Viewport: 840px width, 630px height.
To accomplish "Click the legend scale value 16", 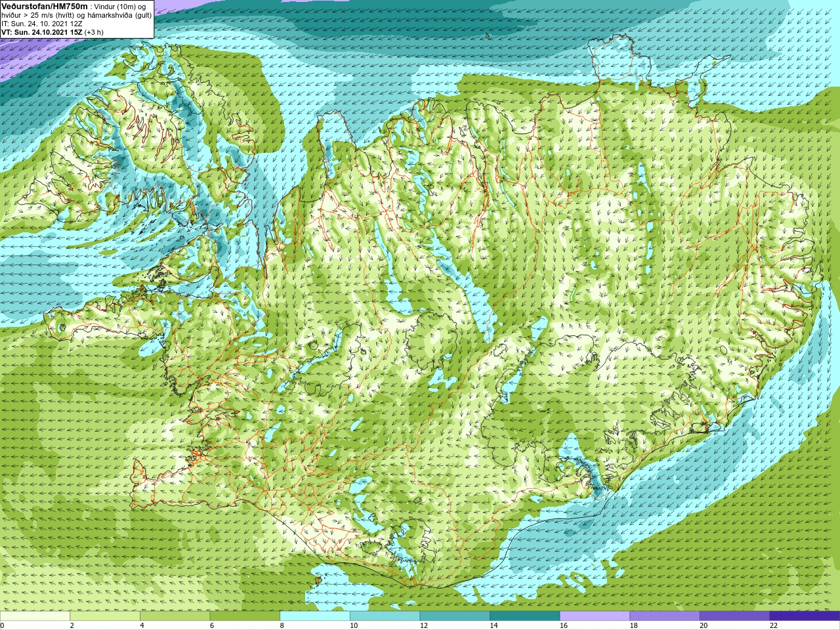I will click(564, 625).
